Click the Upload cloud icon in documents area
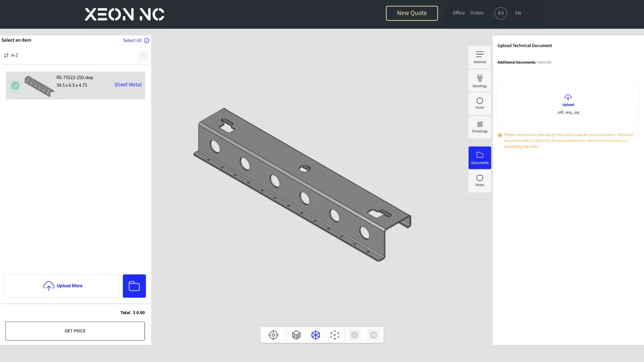This screenshot has height=362, width=644. 568,97
